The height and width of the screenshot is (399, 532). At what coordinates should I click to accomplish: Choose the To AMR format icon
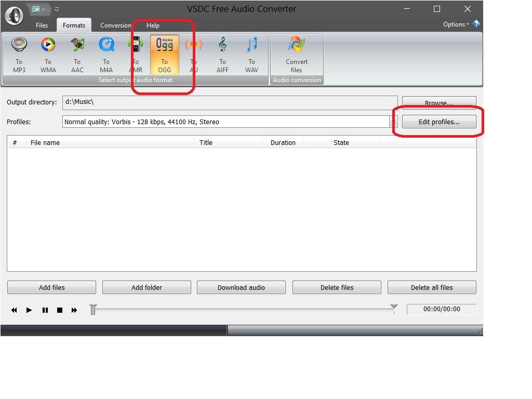pyautogui.click(x=136, y=55)
